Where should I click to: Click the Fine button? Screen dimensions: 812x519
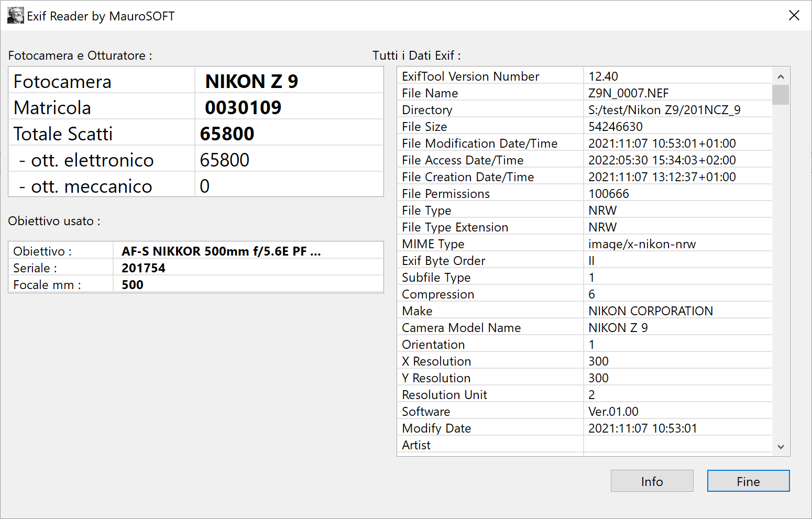pyautogui.click(x=748, y=481)
